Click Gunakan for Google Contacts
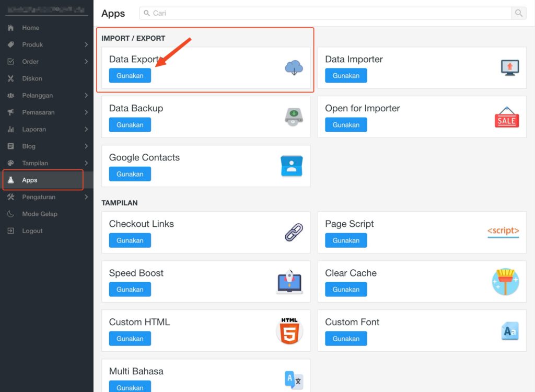535x392 pixels. (x=130, y=174)
